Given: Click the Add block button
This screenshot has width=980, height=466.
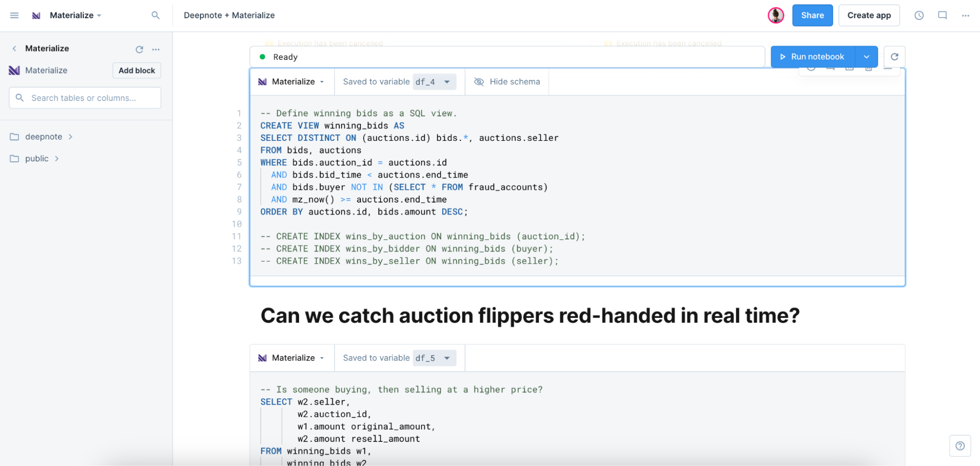Looking at the screenshot, I should (137, 70).
